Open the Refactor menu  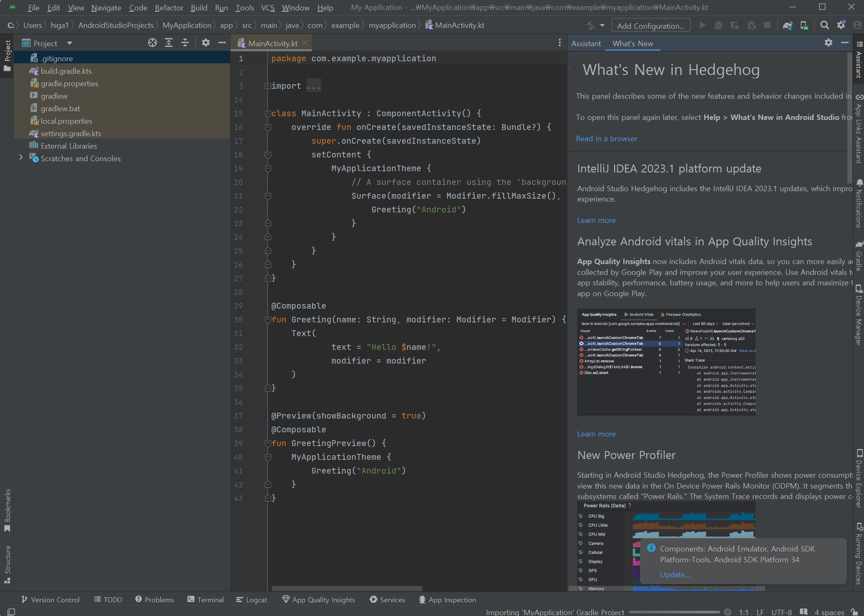pyautogui.click(x=169, y=7)
